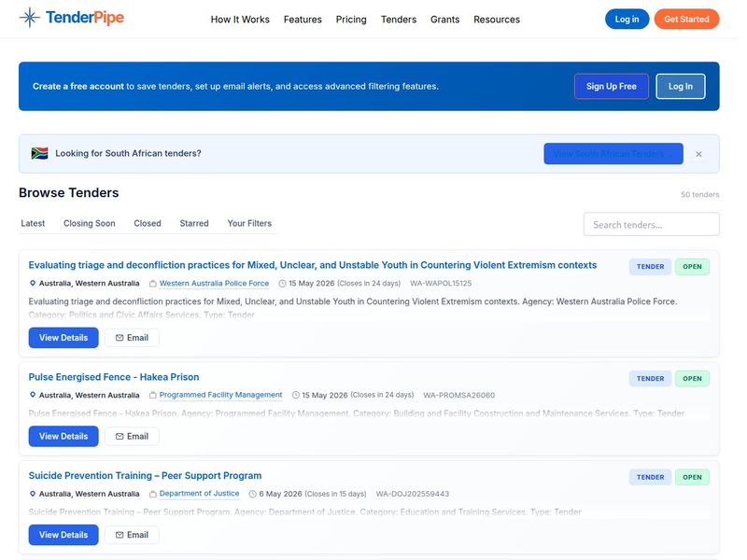
Task: Click OPEN badge on Hakea Prison card
Action: coord(692,379)
